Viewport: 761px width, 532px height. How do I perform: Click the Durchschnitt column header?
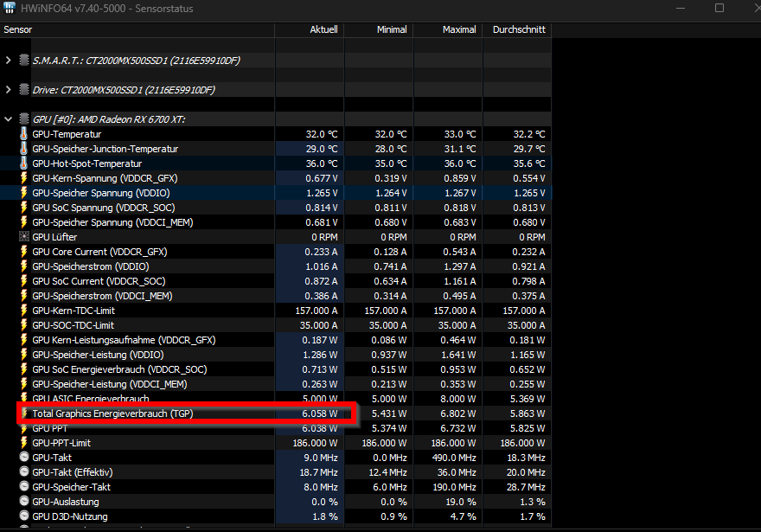click(x=517, y=29)
